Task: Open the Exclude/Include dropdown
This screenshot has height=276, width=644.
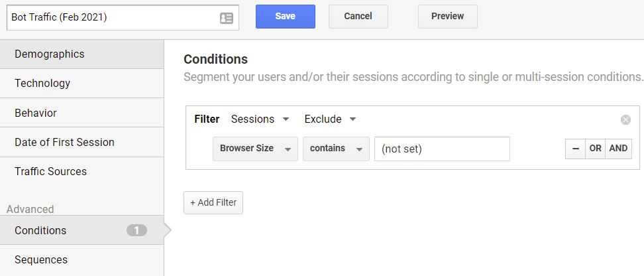Action: 330,119
